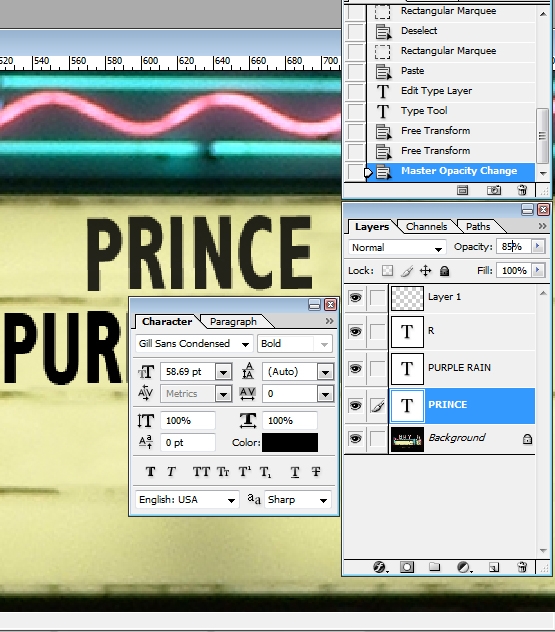Viewport: 555px width, 632px height.
Task: Open Fill slider arrow
Action: tap(538, 270)
